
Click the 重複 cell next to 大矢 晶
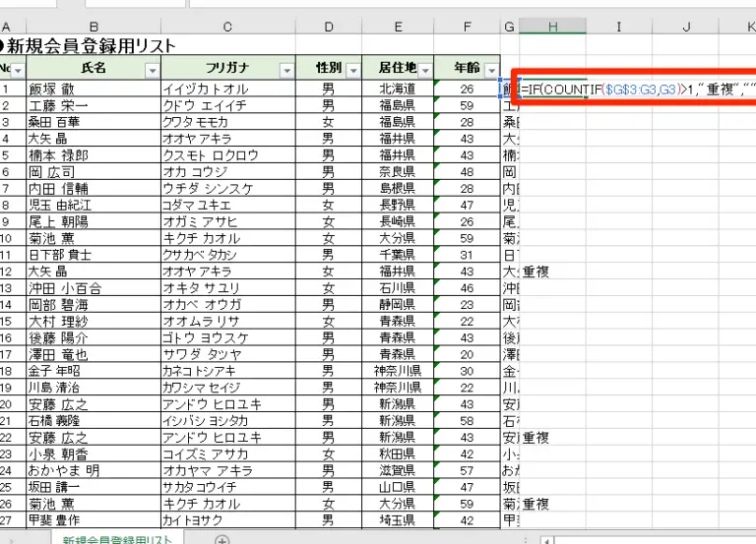(535, 272)
